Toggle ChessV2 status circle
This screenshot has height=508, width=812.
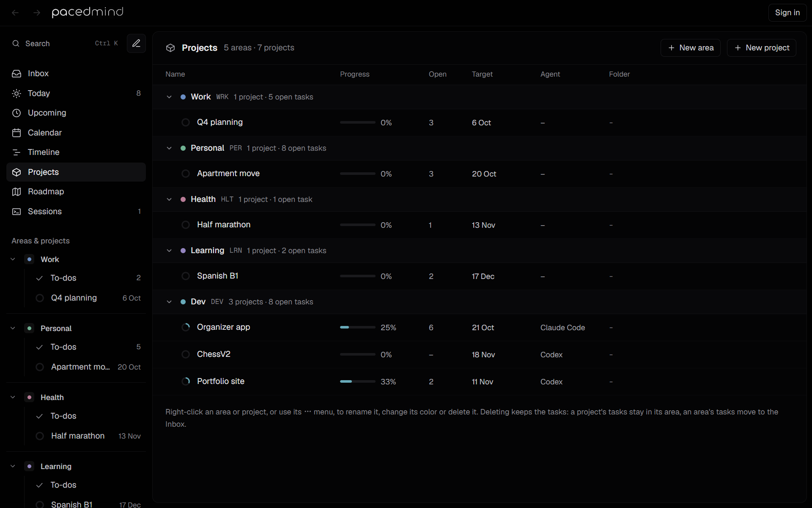pos(186,354)
